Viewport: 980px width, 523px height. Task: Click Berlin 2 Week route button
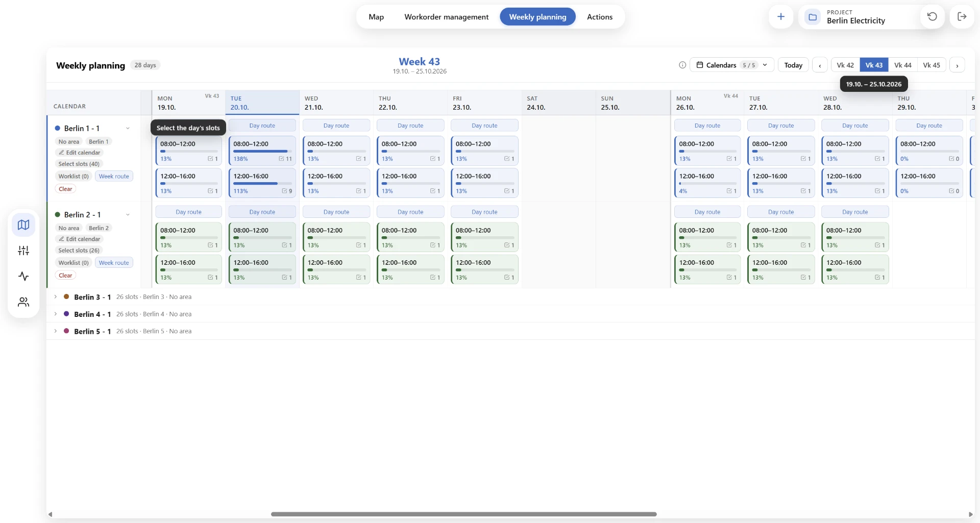[x=114, y=263]
